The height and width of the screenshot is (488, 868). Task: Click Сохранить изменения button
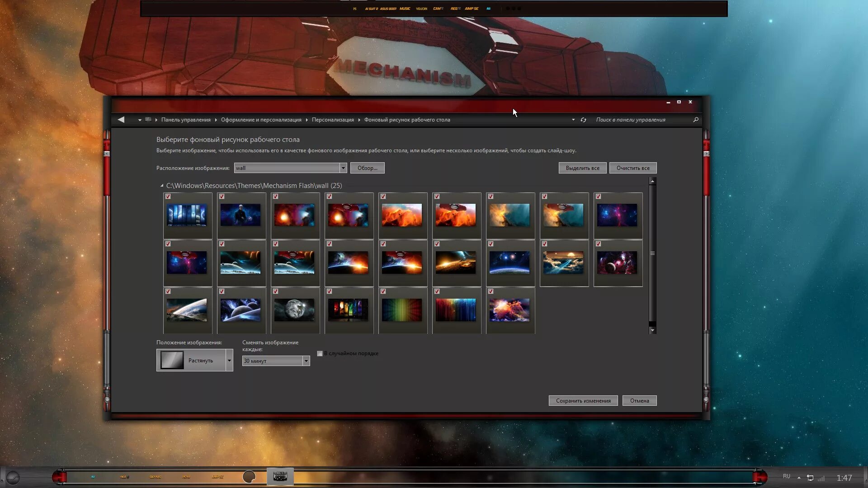[x=583, y=401]
